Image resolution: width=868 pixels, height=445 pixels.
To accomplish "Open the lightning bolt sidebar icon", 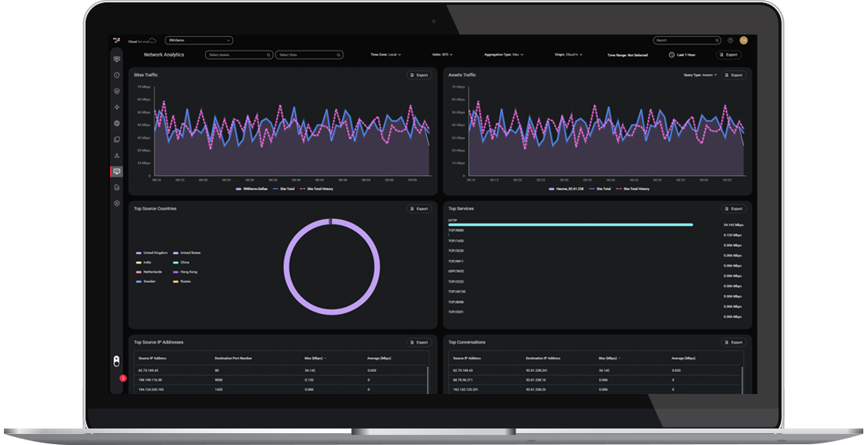I will [117, 107].
